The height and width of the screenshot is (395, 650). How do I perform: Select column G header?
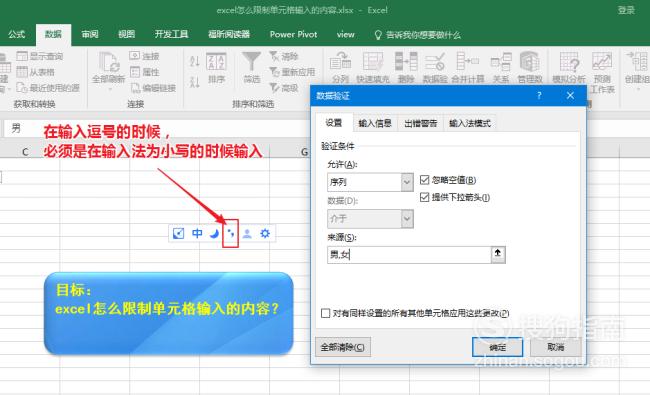click(304, 152)
